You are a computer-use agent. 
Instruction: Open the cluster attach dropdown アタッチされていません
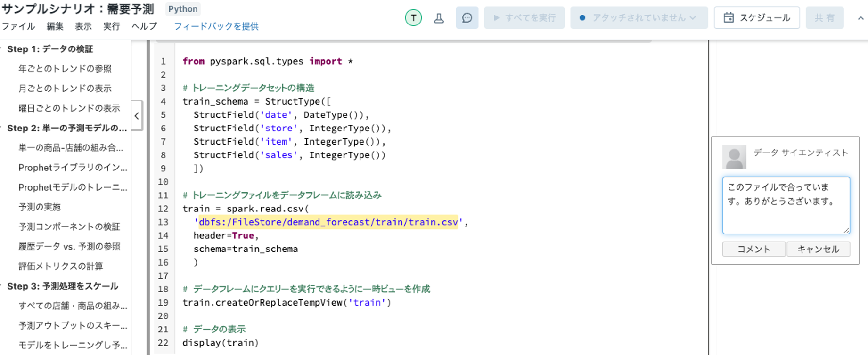coord(639,18)
